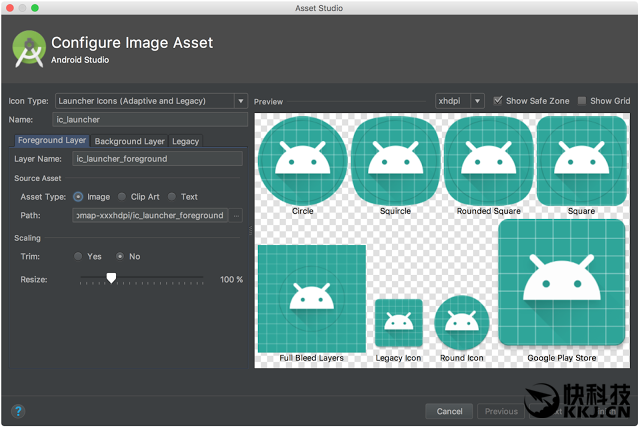Select Clip Art asset type
This screenshot has height=428, width=640.
pos(123,197)
